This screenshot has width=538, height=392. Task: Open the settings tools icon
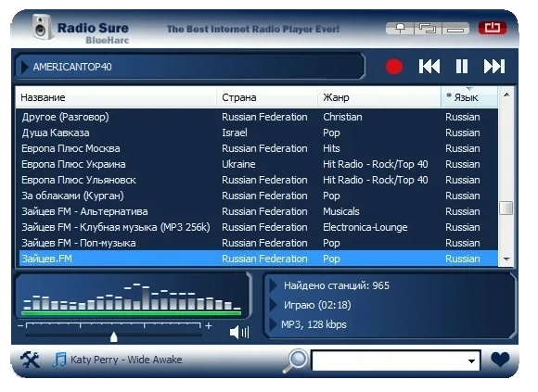(30, 360)
